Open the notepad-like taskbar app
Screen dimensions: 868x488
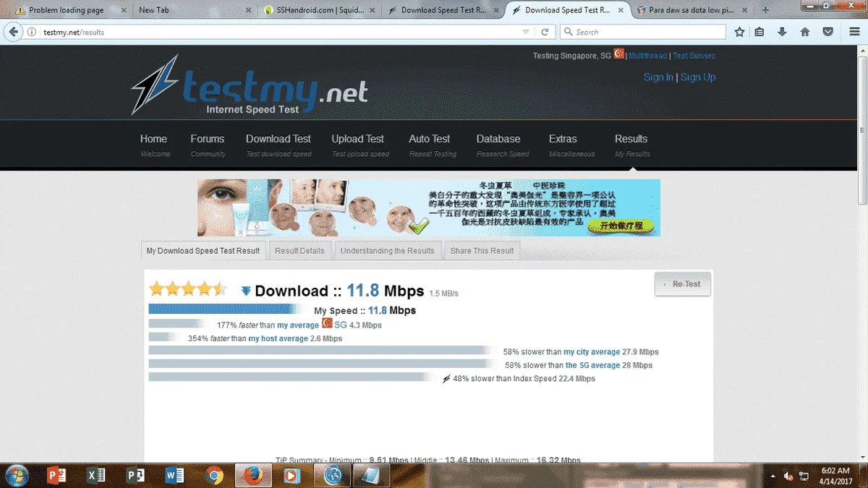(371, 476)
